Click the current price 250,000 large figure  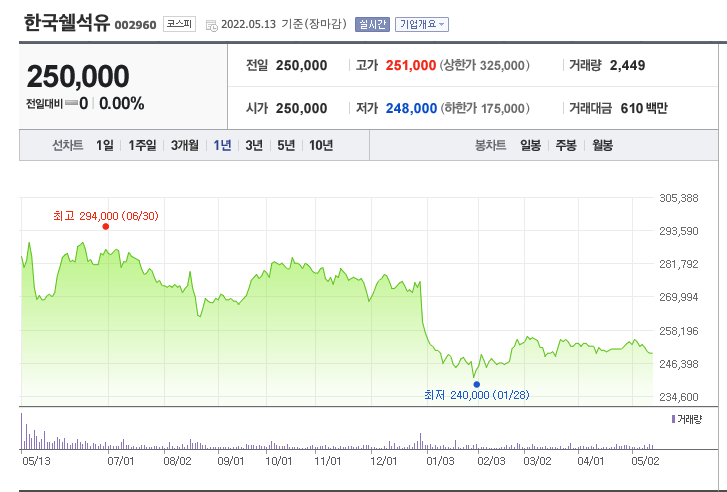[78, 77]
